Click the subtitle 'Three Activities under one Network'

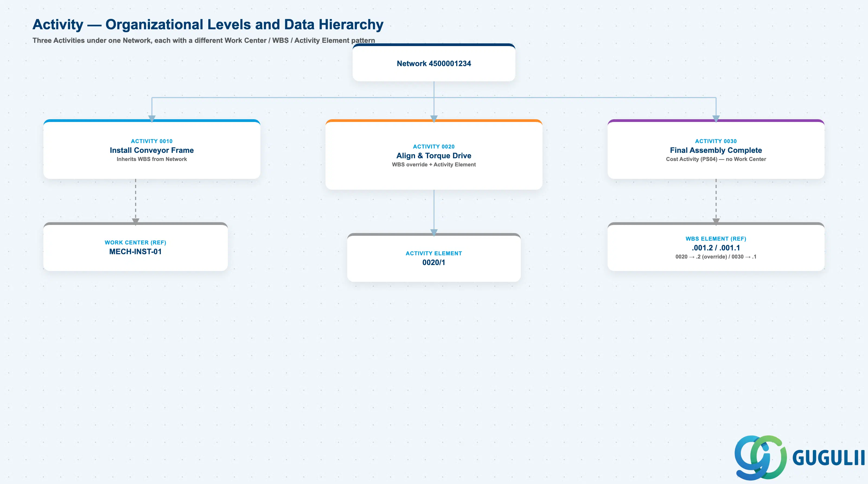(x=203, y=40)
